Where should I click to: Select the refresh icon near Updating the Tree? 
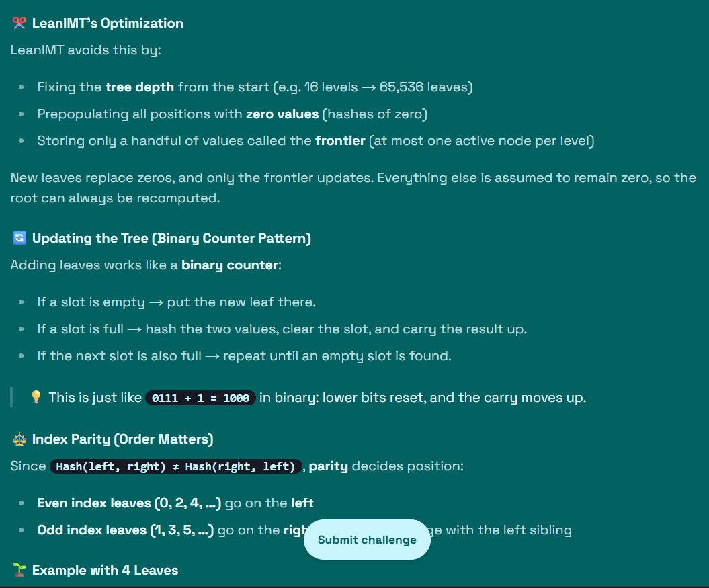tap(18, 237)
